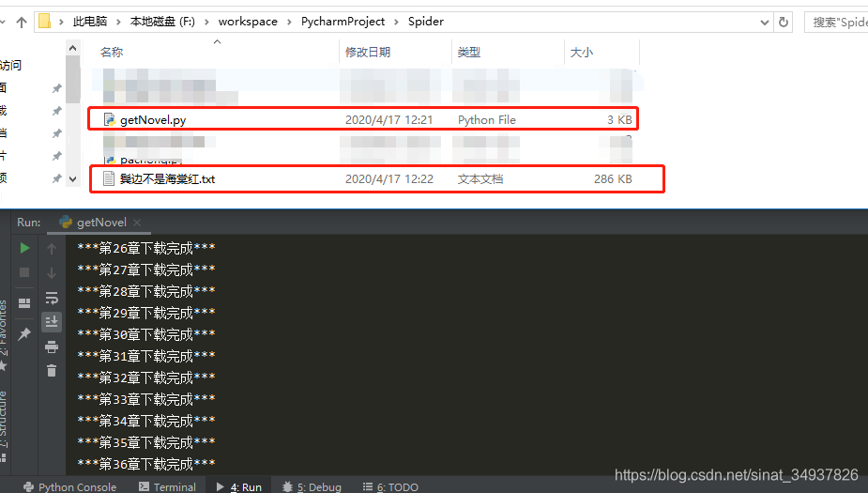This screenshot has height=493, width=868.
Task: Click the Spider breadcrumb
Action: tap(426, 22)
